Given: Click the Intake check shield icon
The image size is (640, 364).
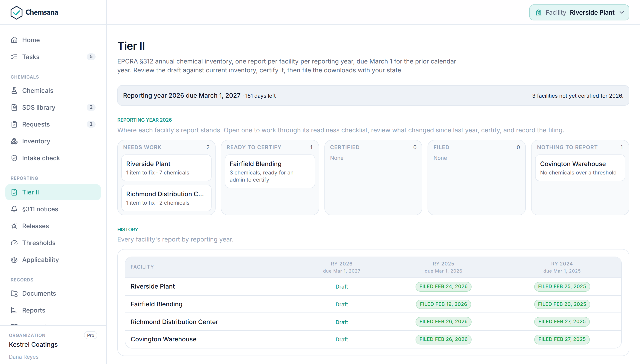Looking at the screenshot, I should [x=14, y=158].
